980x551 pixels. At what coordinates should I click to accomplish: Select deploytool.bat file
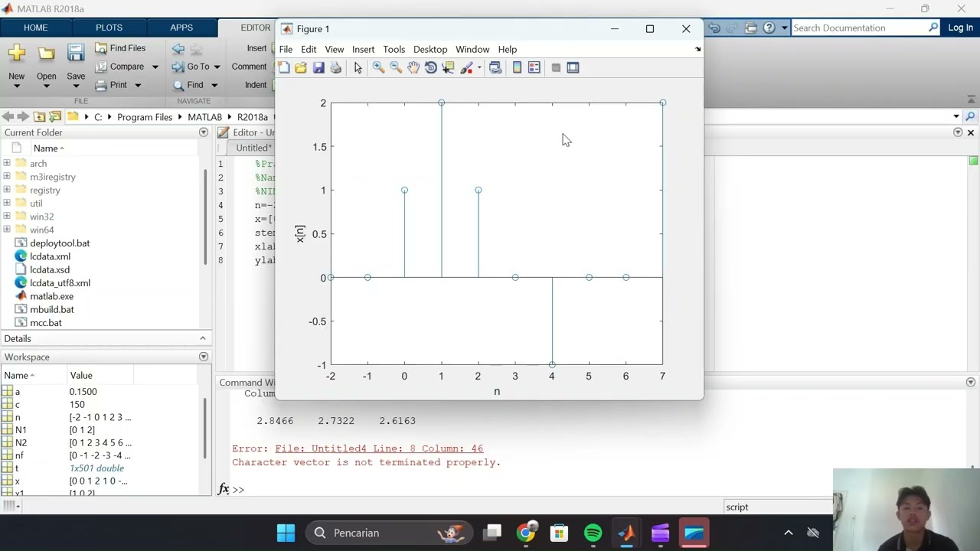tap(60, 243)
